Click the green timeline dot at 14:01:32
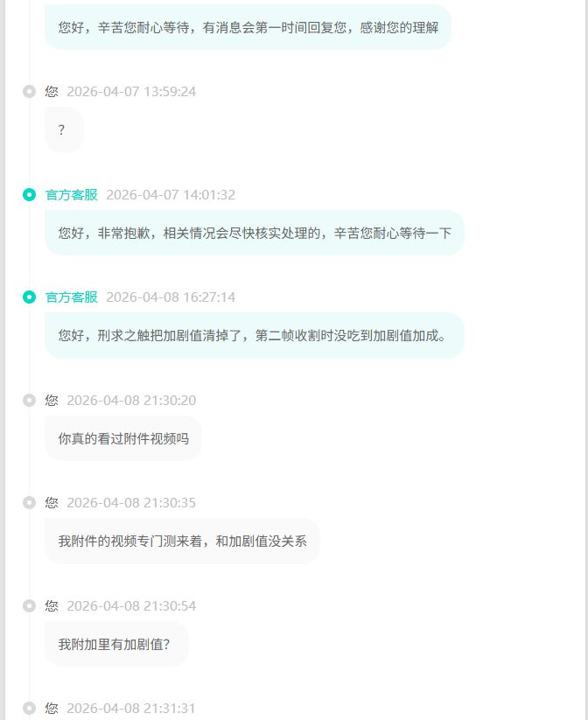The height and width of the screenshot is (720, 588). coord(29,194)
